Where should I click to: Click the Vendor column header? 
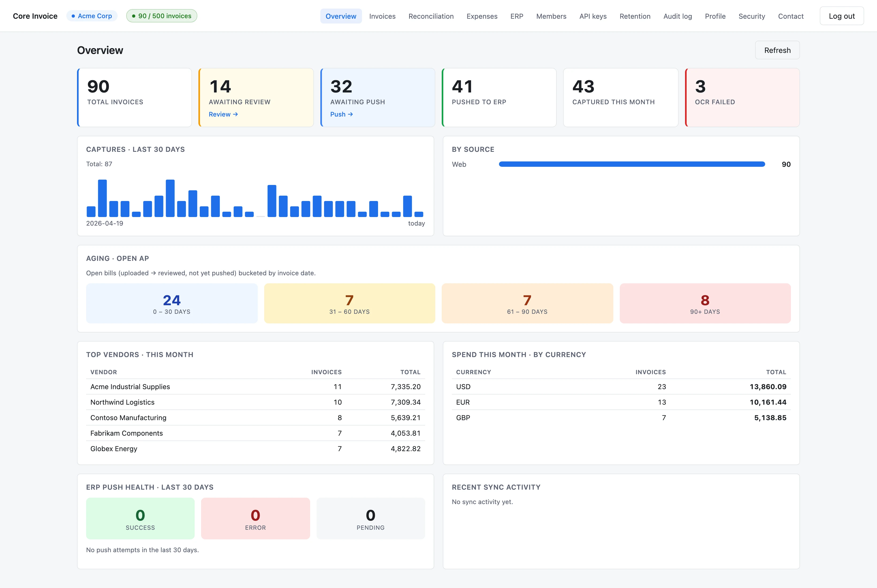(x=103, y=372)
